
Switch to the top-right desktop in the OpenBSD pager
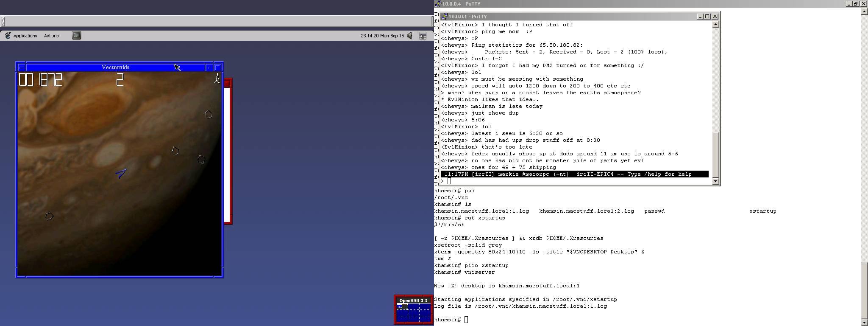425,306
